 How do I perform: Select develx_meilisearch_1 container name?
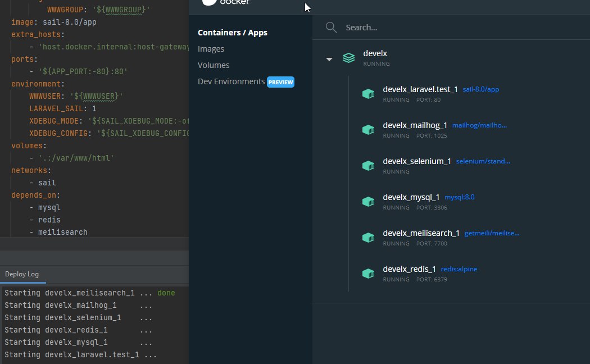pos(421,233)
